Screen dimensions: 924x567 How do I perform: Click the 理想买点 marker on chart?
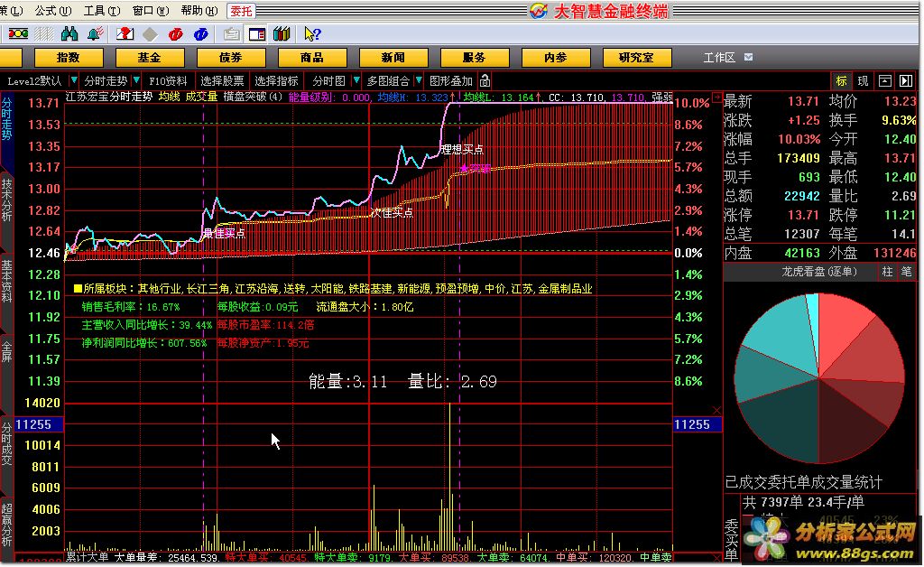(x=463, y=149)
